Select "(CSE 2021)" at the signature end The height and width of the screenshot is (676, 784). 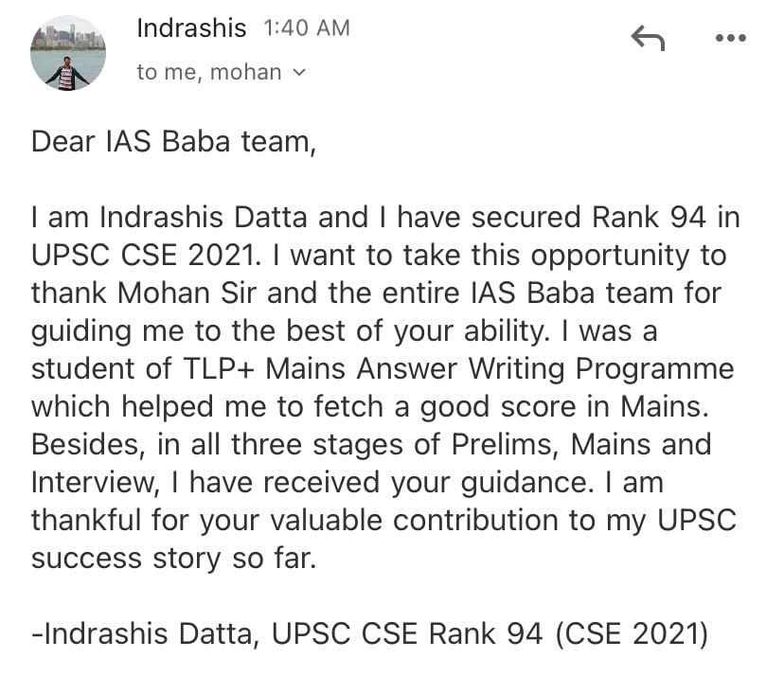tap(632, 634)
